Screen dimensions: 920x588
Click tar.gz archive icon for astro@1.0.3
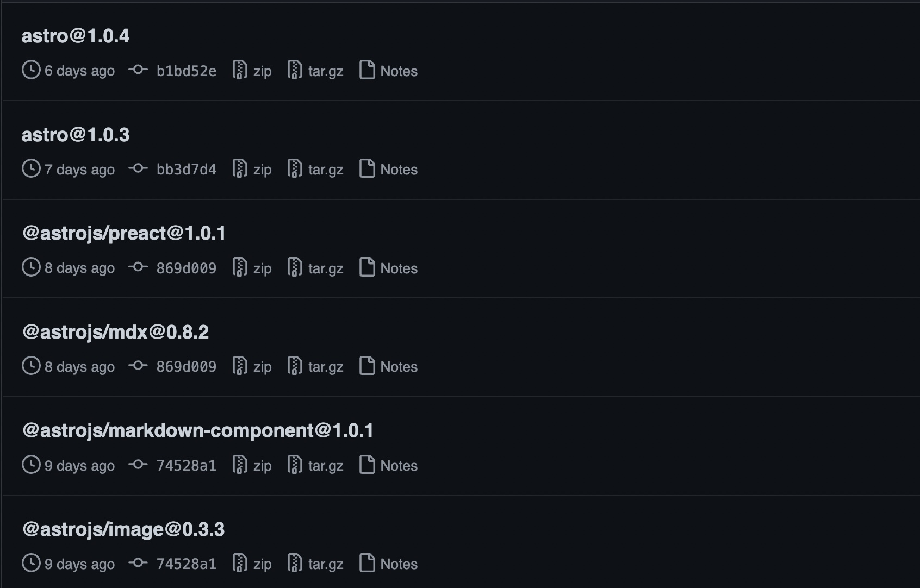click(295, 169)
